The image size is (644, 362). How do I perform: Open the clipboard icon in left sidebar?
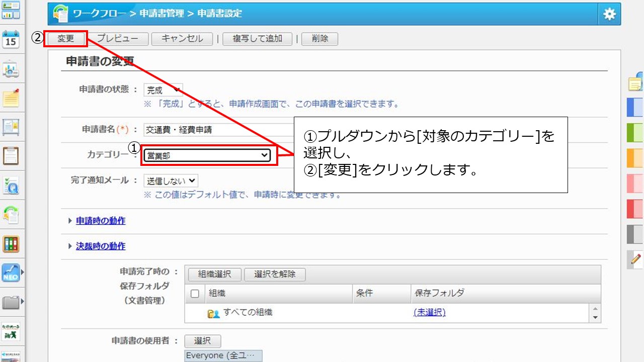click(x=11, y=156)
